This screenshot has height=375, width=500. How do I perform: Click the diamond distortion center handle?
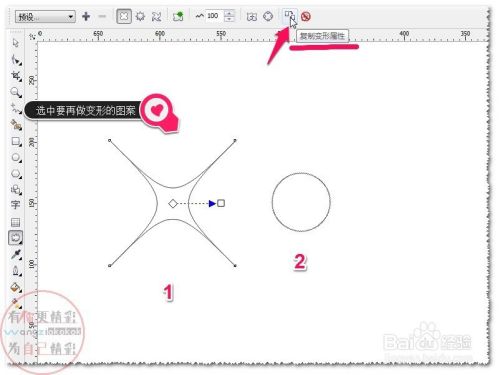click(x=173, y=203)
